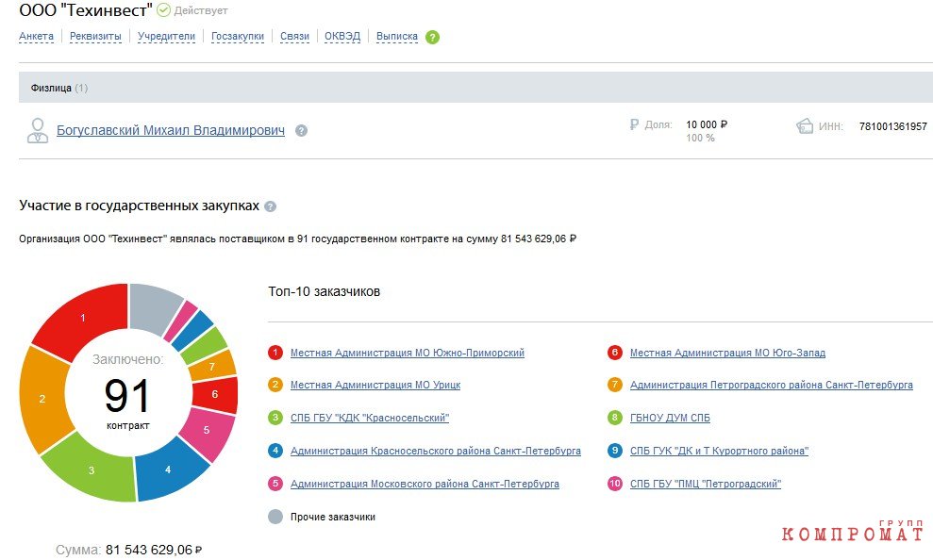Select orange donut segment labeled 7
Screen dimensions: 933x560
click(212, 366)
